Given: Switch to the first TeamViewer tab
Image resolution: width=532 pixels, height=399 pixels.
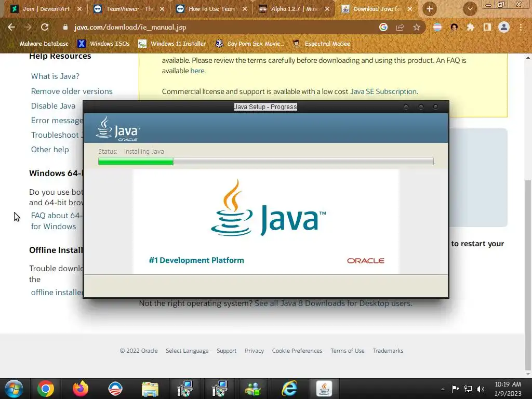Looking at the screenshot, I should tap(130, 9).
